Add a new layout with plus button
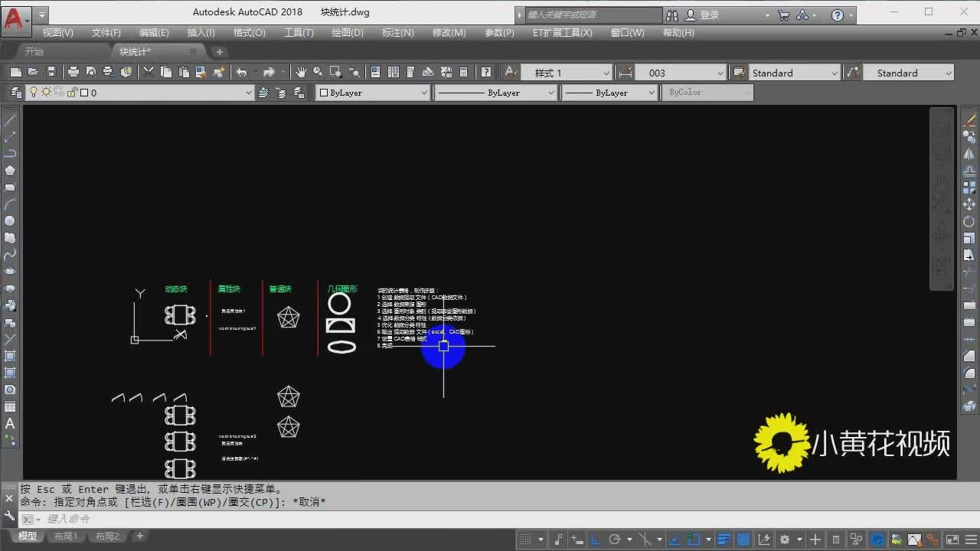The height and width of the screenshot is (551, 980). point(140,536)
